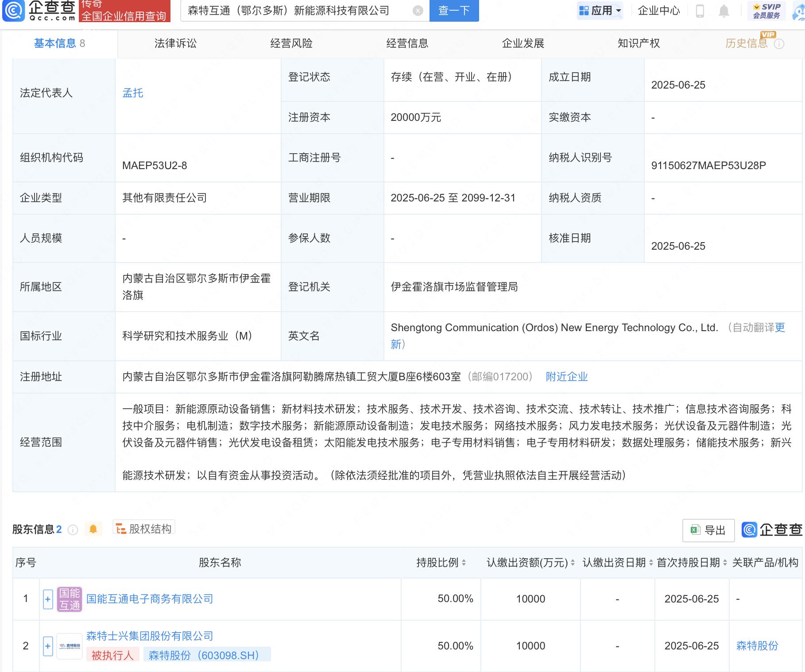This screenshot has height=672, width=805.
Task: Open the 应用 dropdown menu
Action: pos(600,11)
